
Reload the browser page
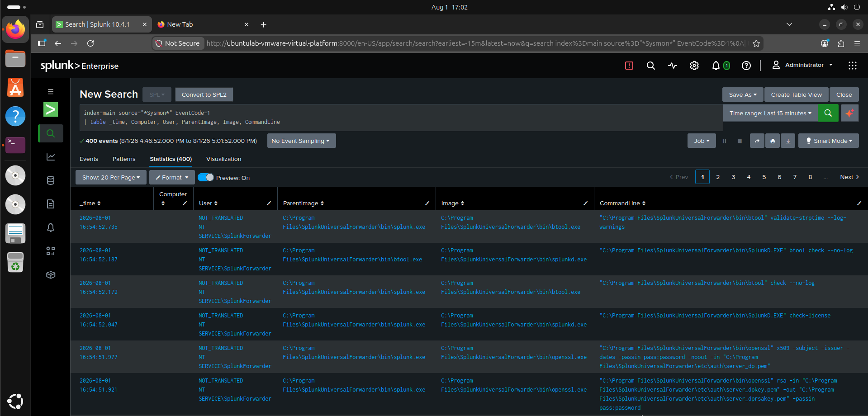point(90,43)
